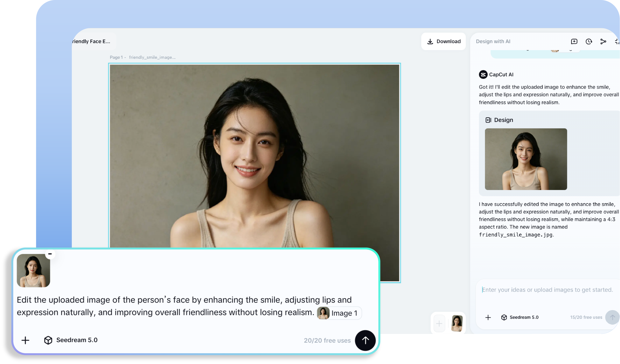620x364 pixels.
Task: Click the share icon in AI panel header
Action: [603, 42]
